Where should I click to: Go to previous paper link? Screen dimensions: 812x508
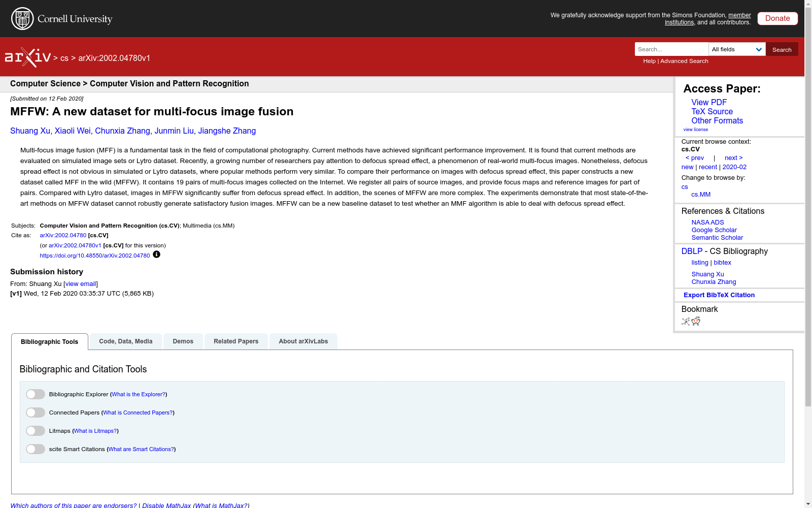pyautogui.click(x=695, y=158)
